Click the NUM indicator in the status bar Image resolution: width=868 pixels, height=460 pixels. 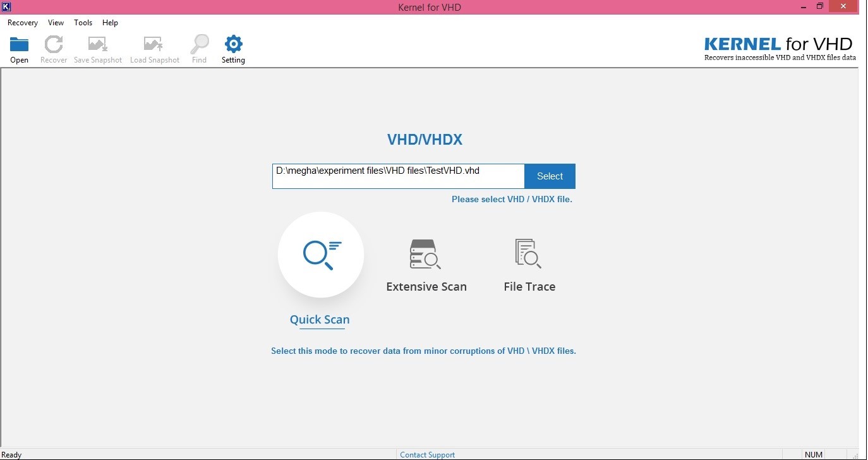814,454
